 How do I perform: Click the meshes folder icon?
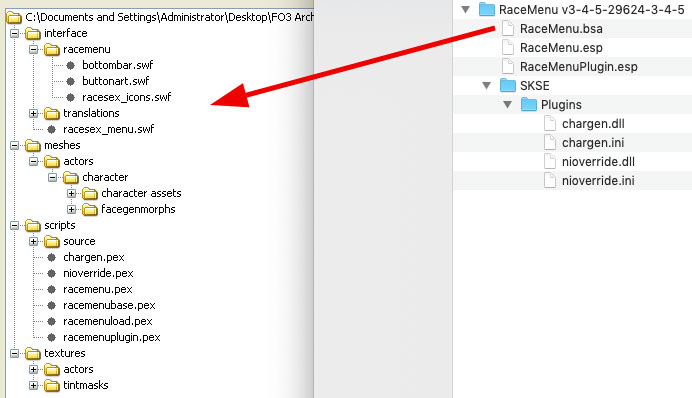pyautogui.click(x=33, y=145)
